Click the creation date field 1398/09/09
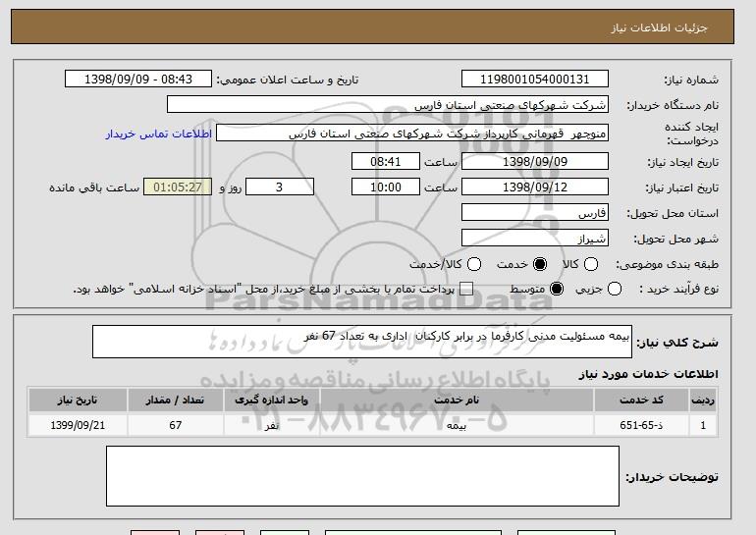 535,161
